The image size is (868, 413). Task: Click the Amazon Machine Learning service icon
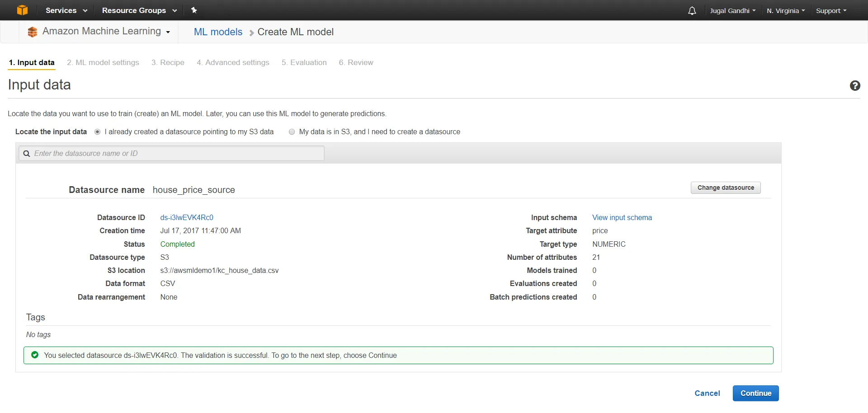pos(32,32)
